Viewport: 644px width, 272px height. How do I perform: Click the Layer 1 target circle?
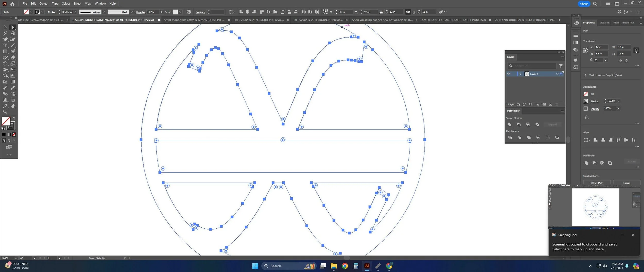tap(557, 74)
